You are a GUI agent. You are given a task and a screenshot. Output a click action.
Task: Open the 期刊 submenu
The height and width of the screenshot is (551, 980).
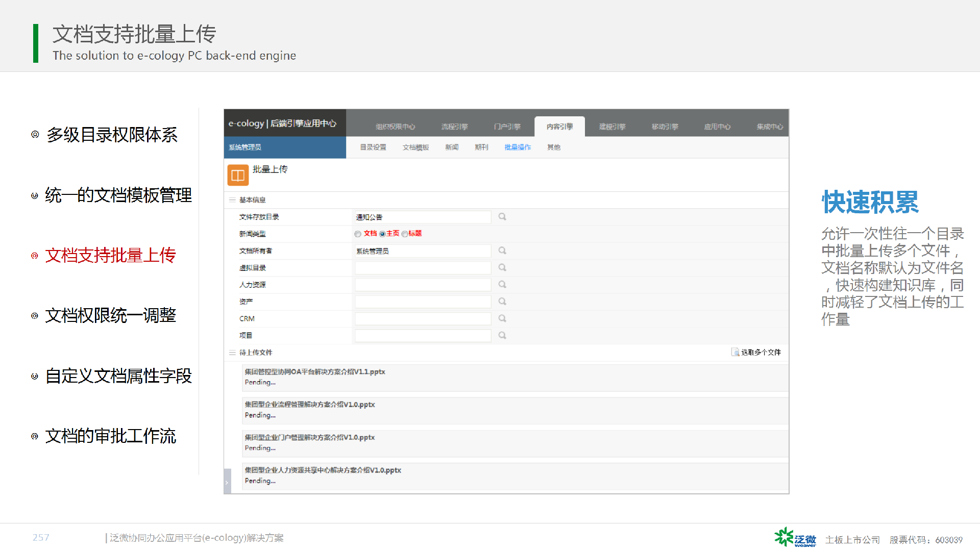click(x=481, y=147)
